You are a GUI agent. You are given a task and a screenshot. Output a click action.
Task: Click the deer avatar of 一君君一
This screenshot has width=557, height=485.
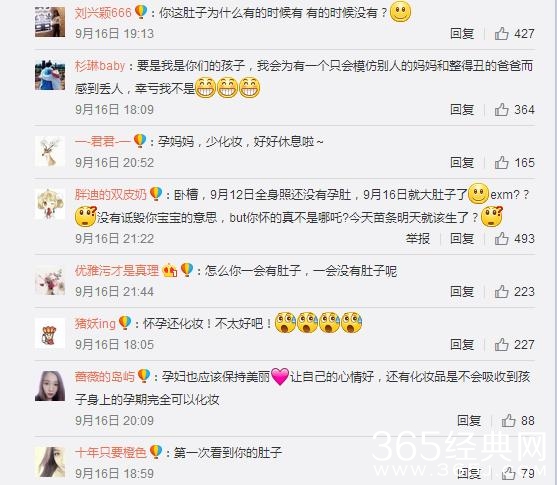(x=50, y=151)
